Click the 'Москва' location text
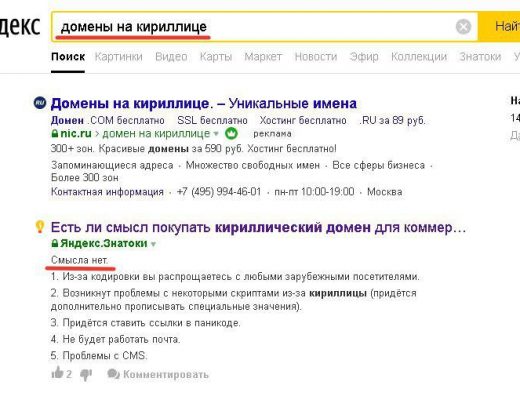Image resolution: width=520 pixels, height=400 pixels. click(x=384, y=192)
